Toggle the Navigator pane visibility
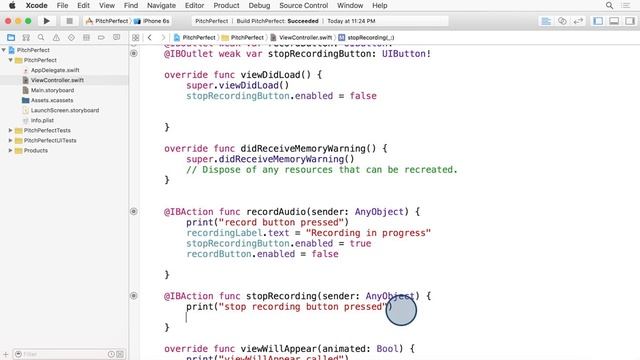This screenshot has height=360, width=640. [x=598, y=21]
